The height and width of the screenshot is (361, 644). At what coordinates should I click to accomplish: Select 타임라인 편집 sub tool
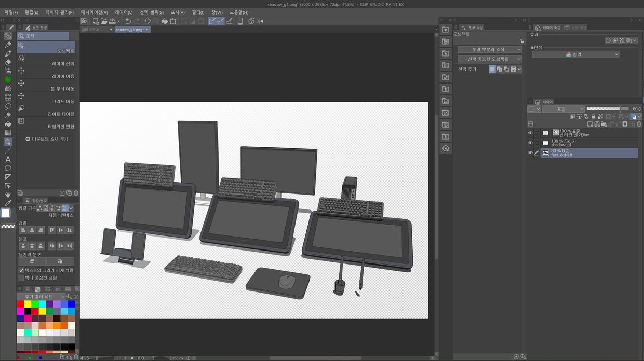pyautogui.click(x=46, y=123)
